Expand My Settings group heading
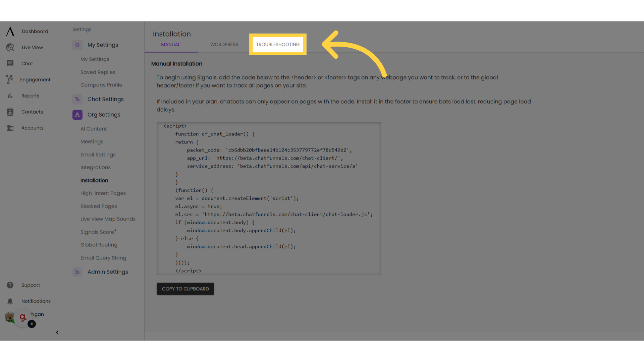644x362 pixels. [103, 45]
